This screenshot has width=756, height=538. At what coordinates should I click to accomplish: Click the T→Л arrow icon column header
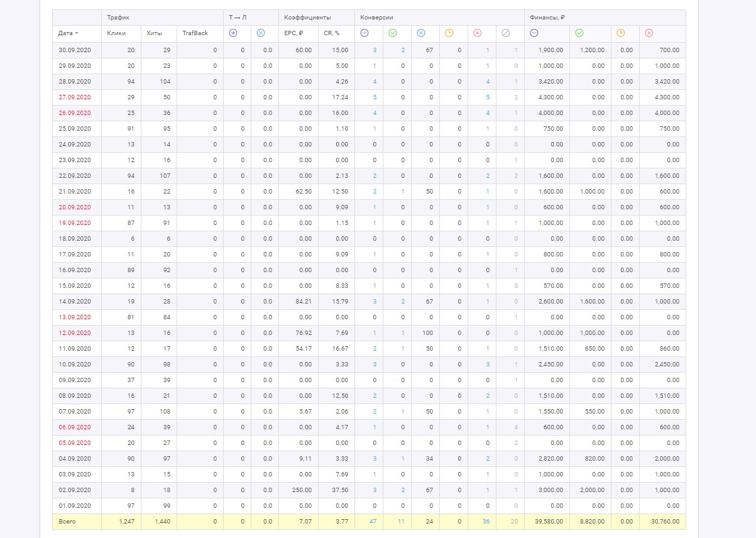233,33
